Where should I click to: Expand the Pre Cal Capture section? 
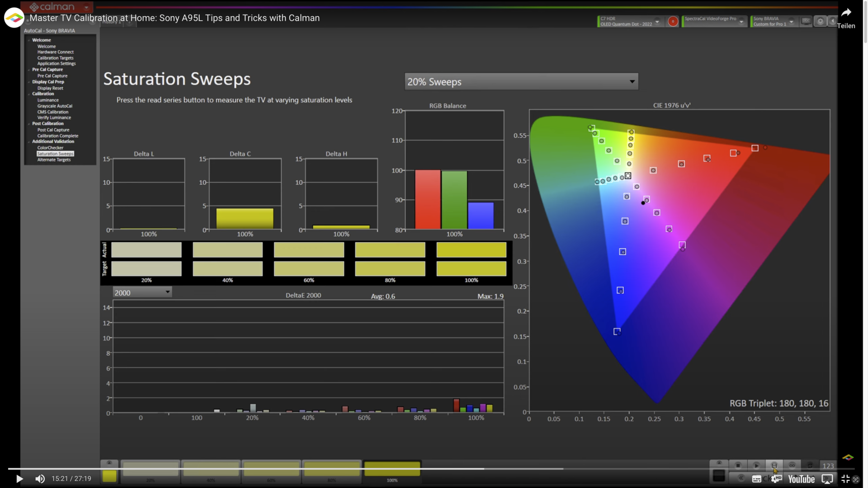(x=29, y=70)
